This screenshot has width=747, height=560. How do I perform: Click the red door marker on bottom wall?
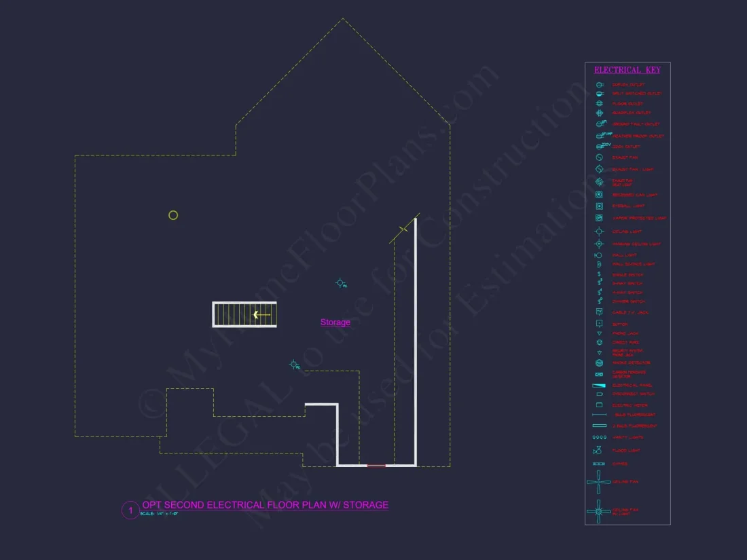(376, 466)
